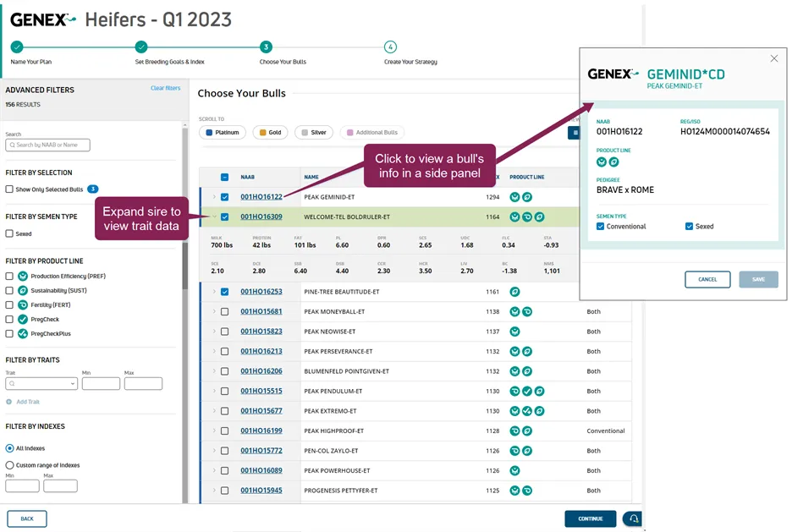Uncheck Conventional in the side panel

[600, 226]
